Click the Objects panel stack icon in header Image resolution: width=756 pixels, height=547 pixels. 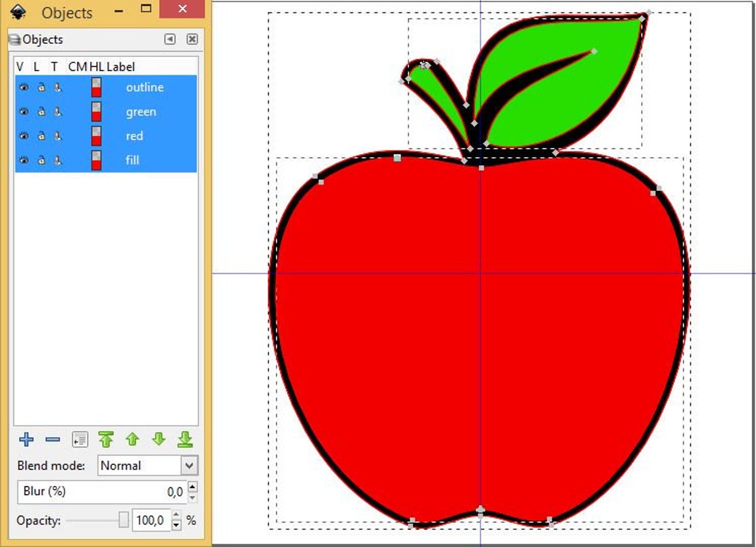(15, 39)
